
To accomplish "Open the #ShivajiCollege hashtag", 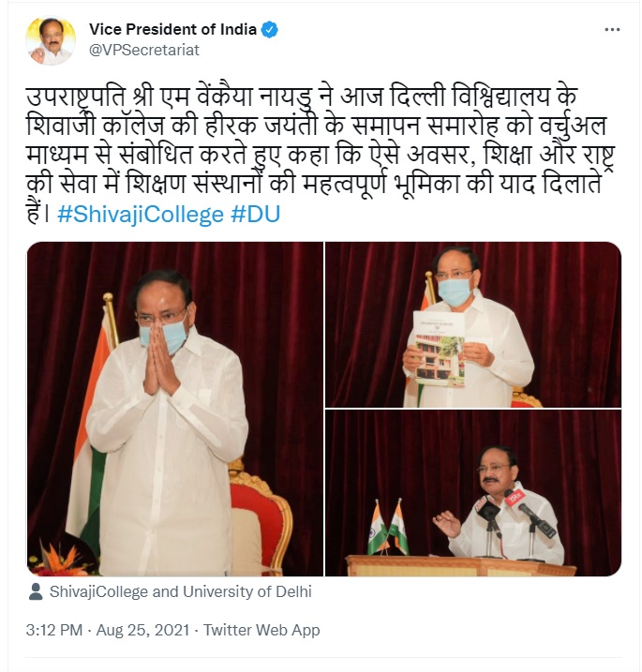I will 141,215.
